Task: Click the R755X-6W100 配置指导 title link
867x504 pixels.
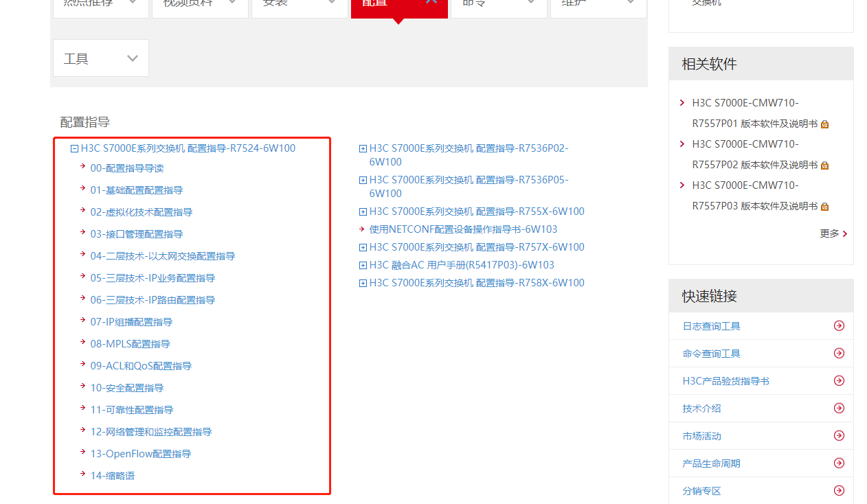Action: (477, 211)
